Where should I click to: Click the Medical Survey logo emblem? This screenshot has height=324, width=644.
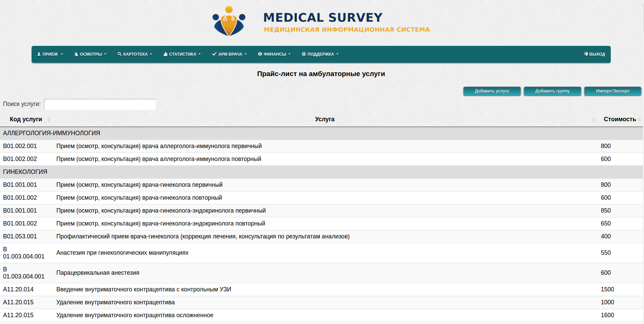[229, 21]
